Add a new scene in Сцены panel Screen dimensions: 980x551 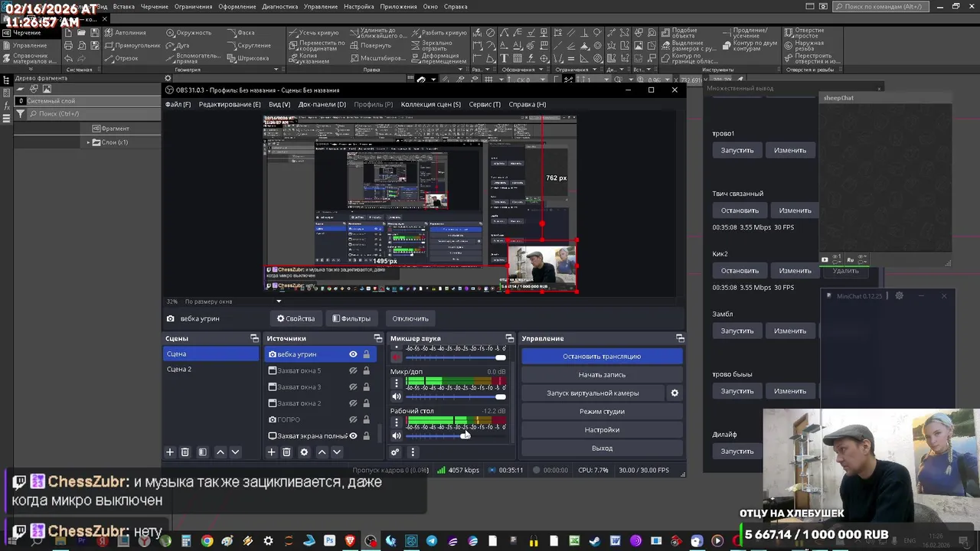coord(170,452)
